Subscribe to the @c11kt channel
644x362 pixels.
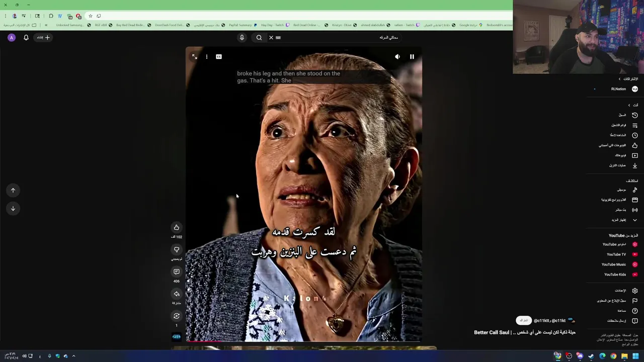coord(523,320)
